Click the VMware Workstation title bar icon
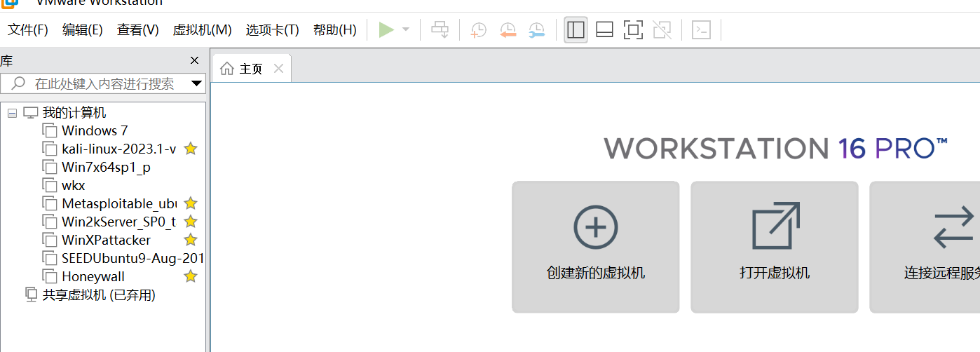Viewport: 980px width, 352px height. (9, 3)
